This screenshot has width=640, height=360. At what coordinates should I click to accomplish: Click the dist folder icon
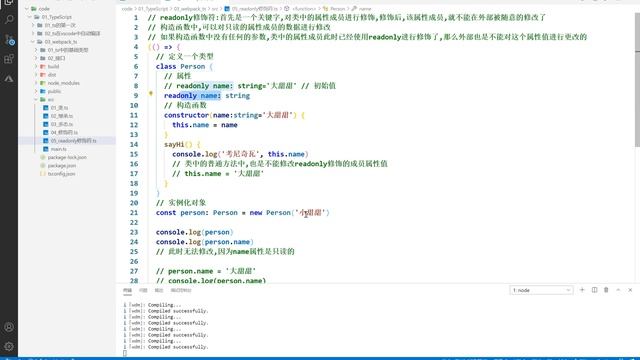pos(43,75)
